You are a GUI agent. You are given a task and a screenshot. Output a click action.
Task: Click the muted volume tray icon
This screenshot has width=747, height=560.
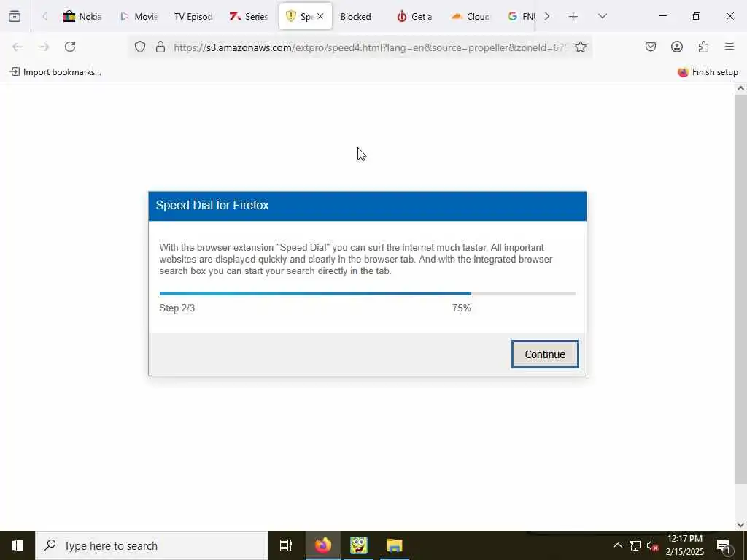652,545
